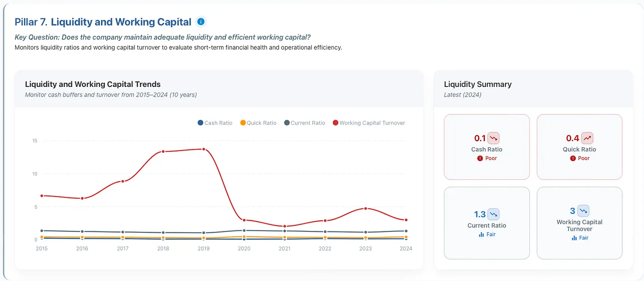Click Fair bar icon under Working Capital Turnover
The height and width of the screenshot is (281, 644).
click(574, 238)
